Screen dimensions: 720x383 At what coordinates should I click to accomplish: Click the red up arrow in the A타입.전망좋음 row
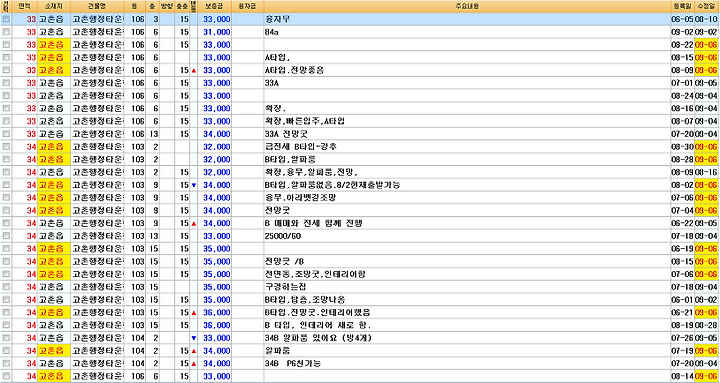[193, 70]
